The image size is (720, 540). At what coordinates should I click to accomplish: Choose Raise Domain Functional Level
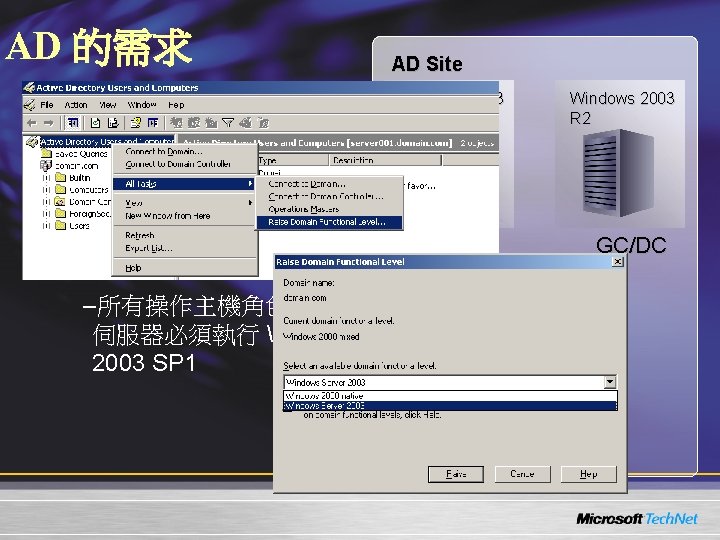click(329, 222)
